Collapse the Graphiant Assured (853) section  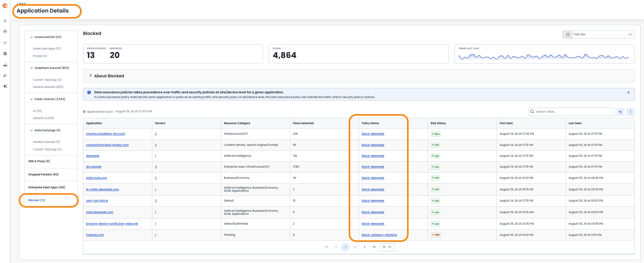point(32,68)
